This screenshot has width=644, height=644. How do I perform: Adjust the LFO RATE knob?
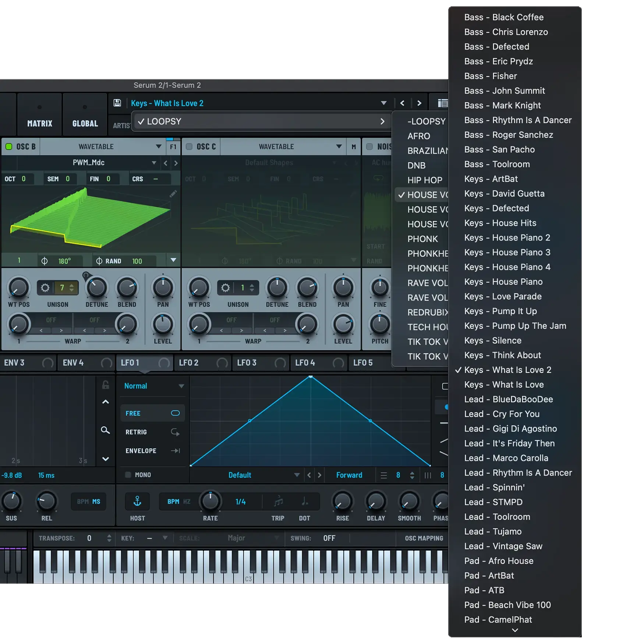tap(210, 501)
